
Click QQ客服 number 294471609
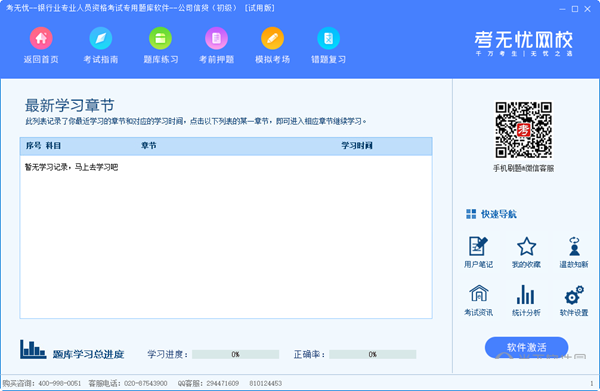(223, 383)
